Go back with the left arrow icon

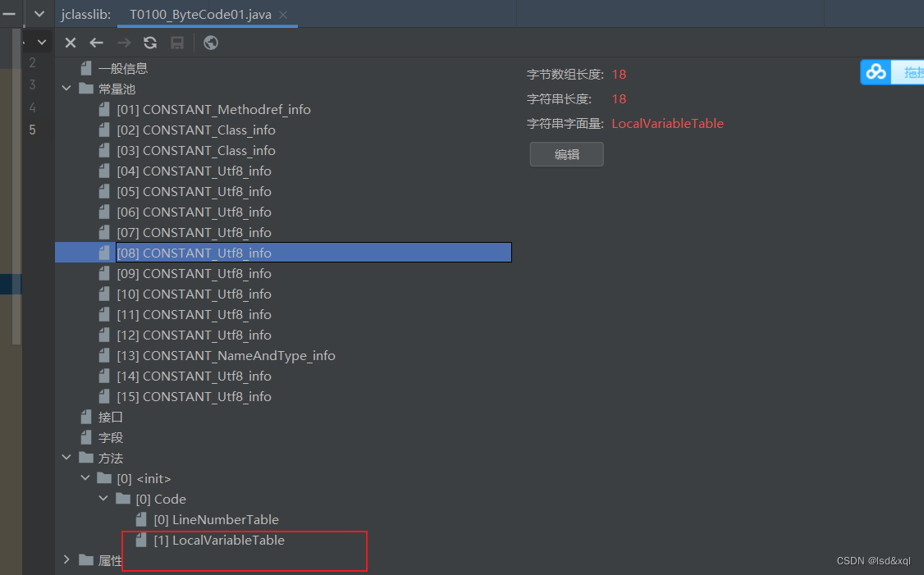96,43
